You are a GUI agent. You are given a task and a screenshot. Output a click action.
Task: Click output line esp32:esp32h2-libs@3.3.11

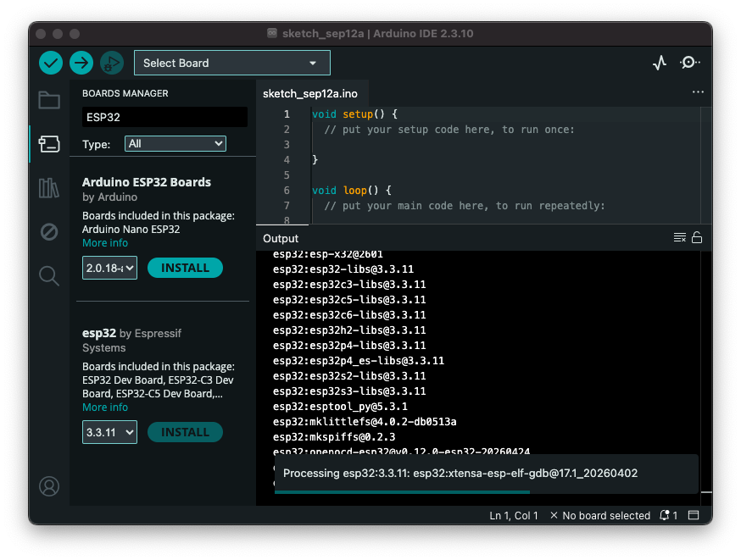[x=349, y=330]
